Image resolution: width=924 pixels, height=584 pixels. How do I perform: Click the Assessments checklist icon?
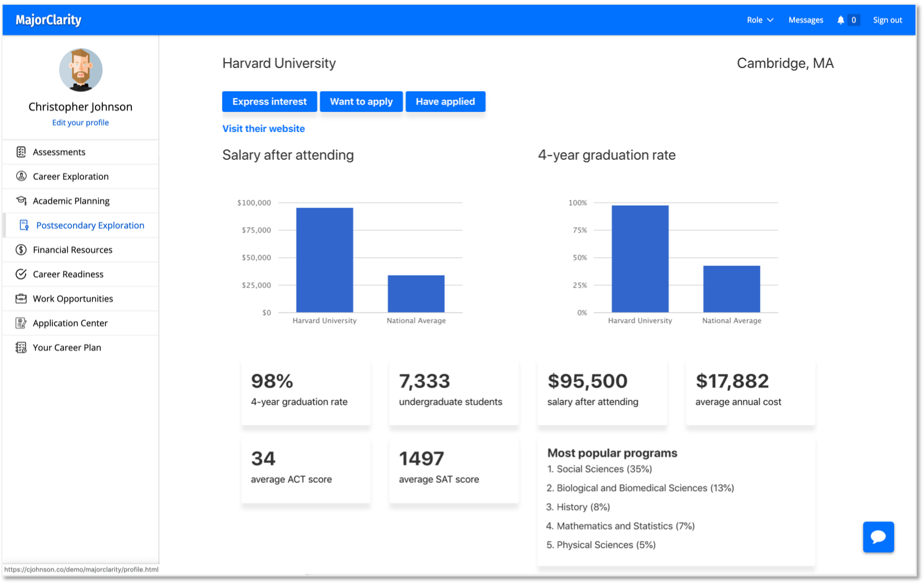pyautogui.click(x=21, y=152)
